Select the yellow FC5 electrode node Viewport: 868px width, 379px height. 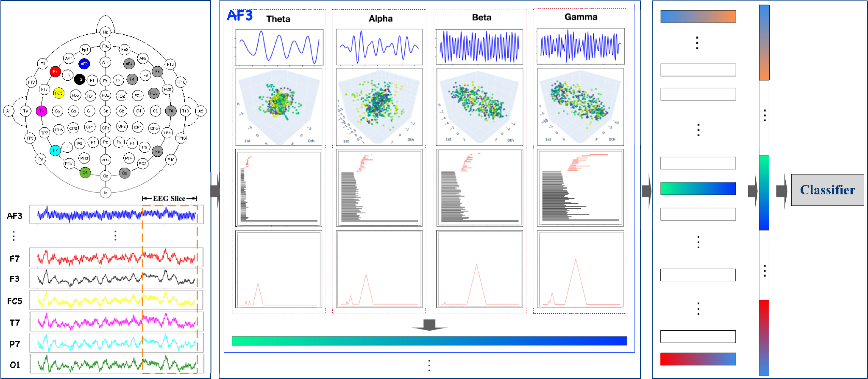coord(59,93)
